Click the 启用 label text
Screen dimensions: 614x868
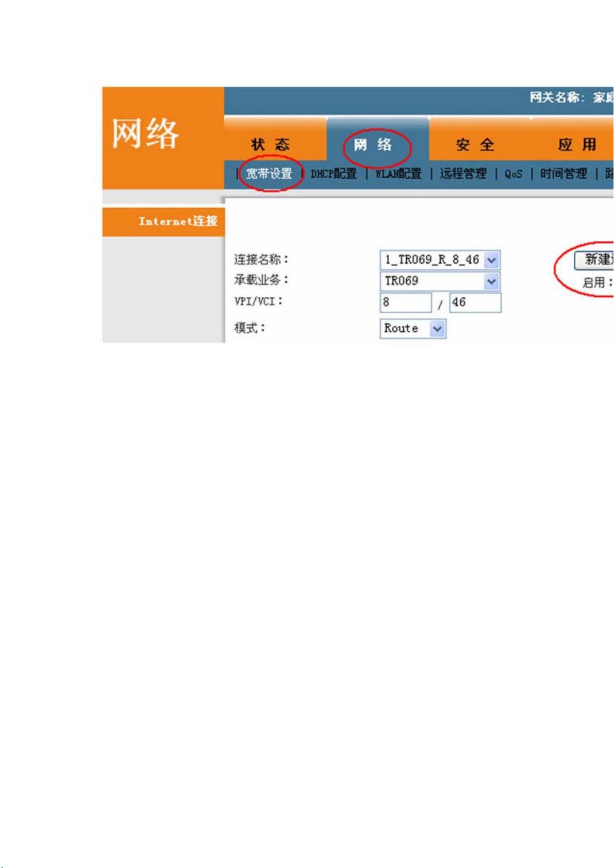tap(597, 282)
